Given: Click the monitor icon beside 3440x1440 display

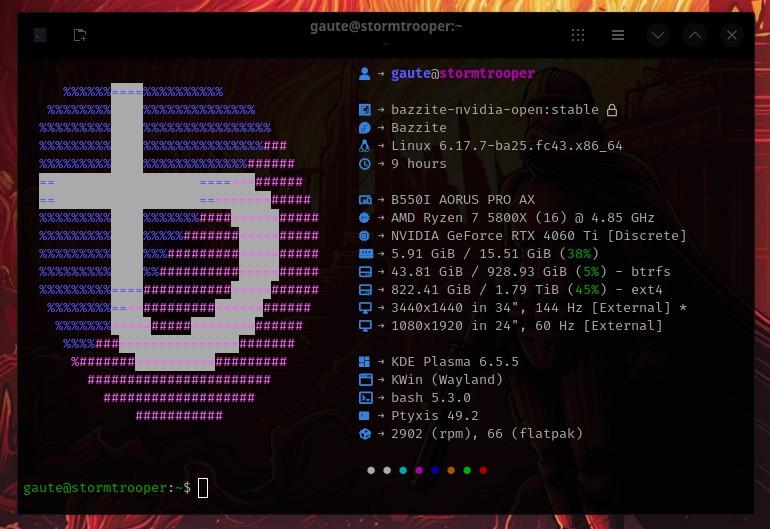Looking at the screenshot, I should tap(365, 308).
